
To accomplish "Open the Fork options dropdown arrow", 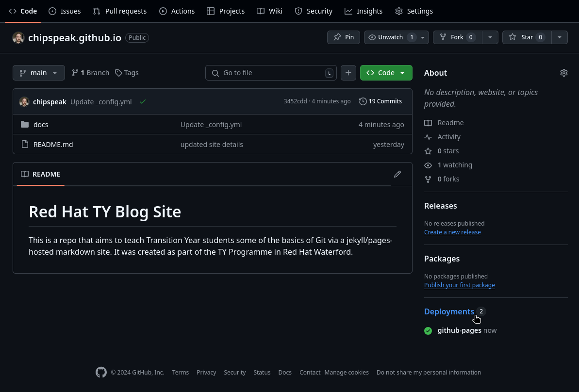I will click(x=490, y=37).
